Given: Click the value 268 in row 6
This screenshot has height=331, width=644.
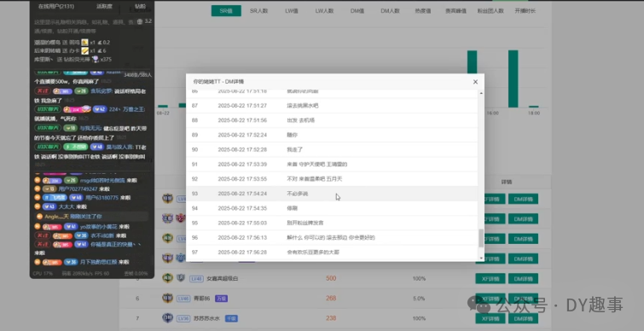Looking at the screenshot, I should pyautogui.click(x=331, y=299).
